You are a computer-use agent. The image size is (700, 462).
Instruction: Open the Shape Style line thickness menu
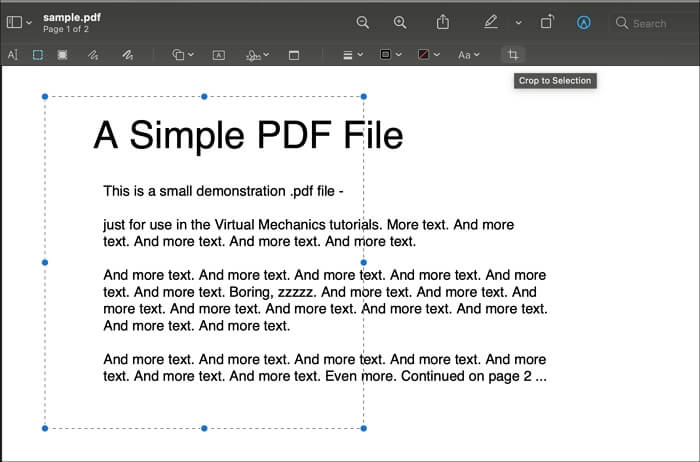point(352,55)
